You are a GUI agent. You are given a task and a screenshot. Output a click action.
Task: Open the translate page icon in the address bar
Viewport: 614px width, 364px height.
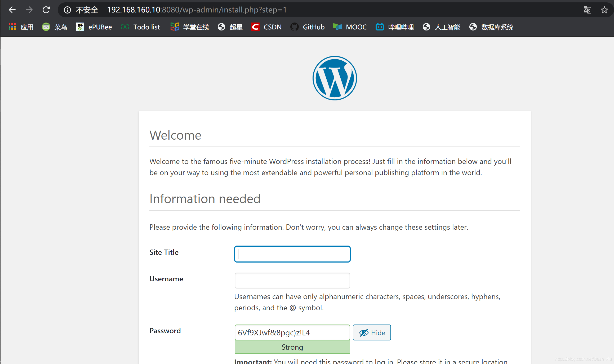pos(587,10)
